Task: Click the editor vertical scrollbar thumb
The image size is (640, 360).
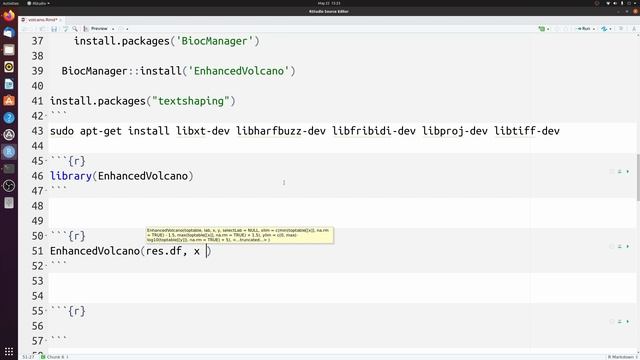Action: (x=638, y=177)
